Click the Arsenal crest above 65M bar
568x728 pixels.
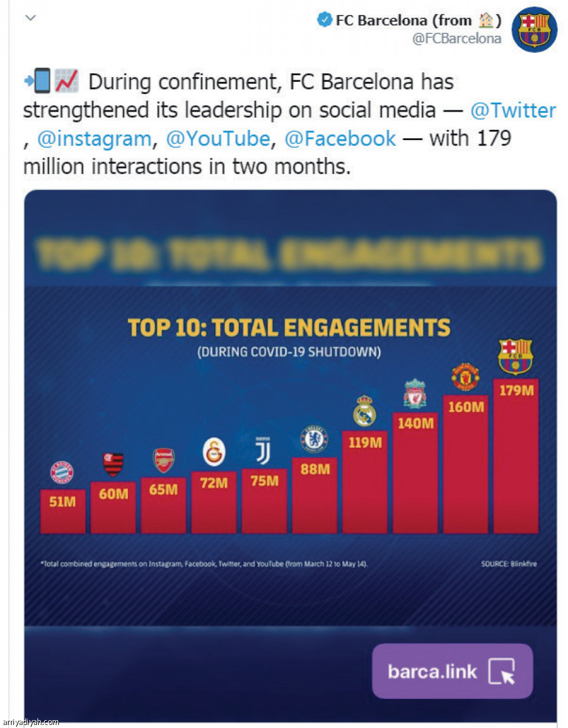point(164,460)
